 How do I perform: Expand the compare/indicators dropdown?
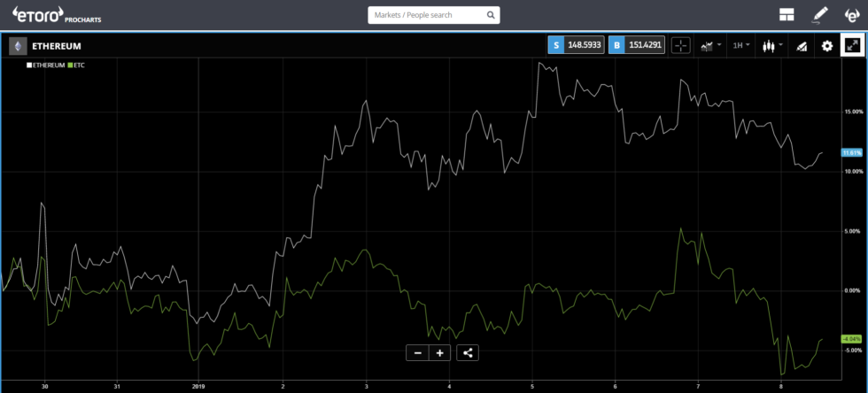(710, 45)
